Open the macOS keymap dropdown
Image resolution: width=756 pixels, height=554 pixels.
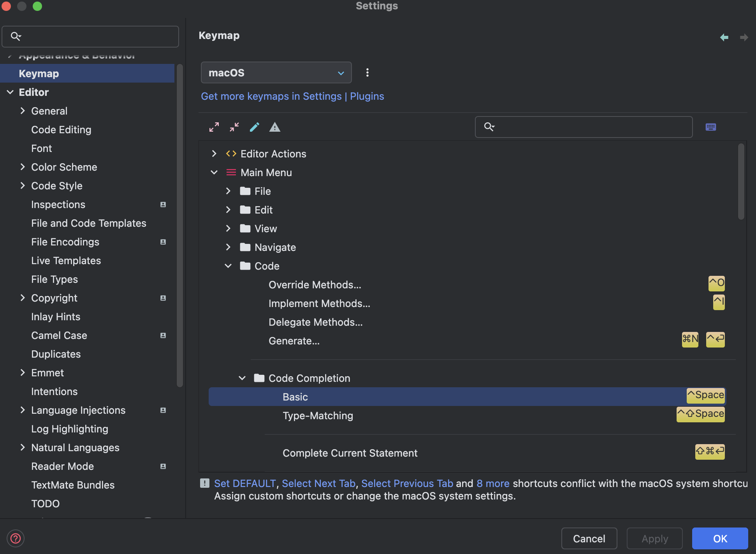click(x=276, y=73)
